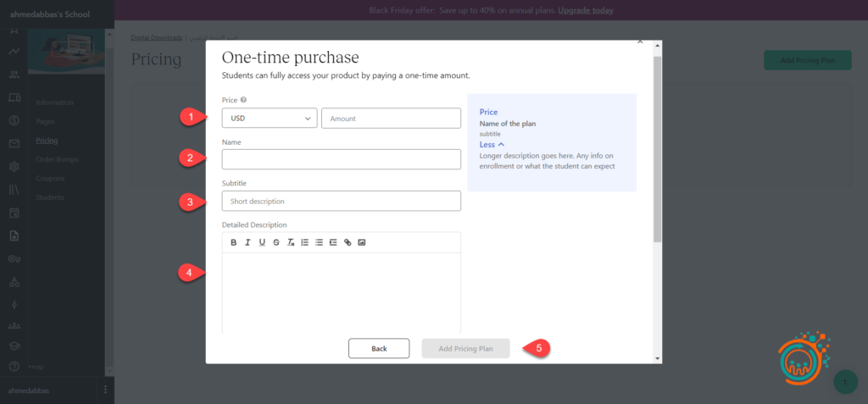Open the USD currency dropdown
The width and height of the screenshot is (868, 404).
click(x=270, y=119)
